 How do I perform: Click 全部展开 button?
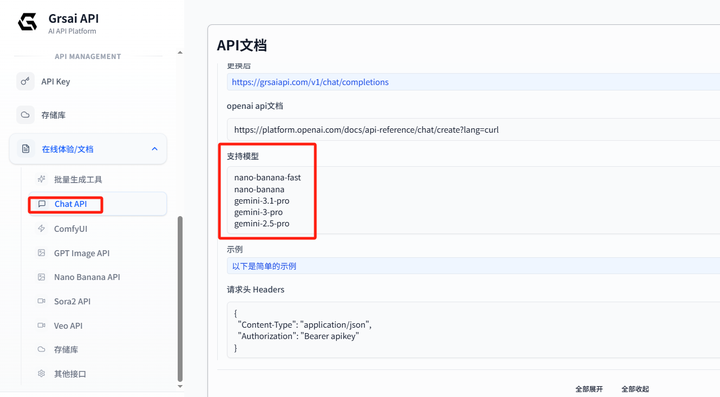[589, 389]
